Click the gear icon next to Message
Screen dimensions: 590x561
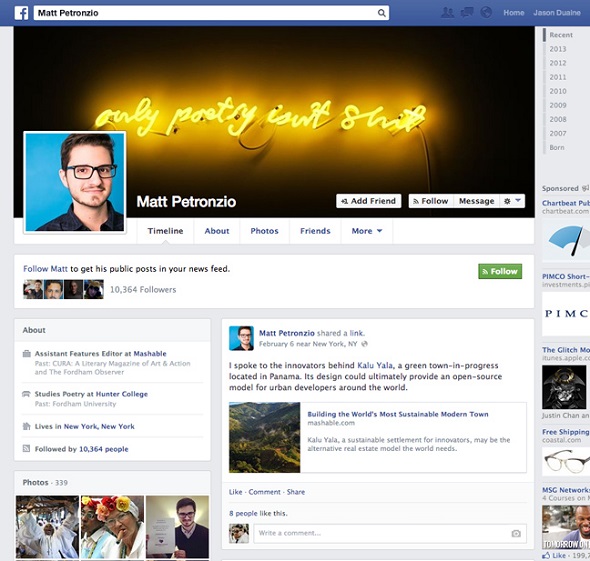tap(507, 201)
